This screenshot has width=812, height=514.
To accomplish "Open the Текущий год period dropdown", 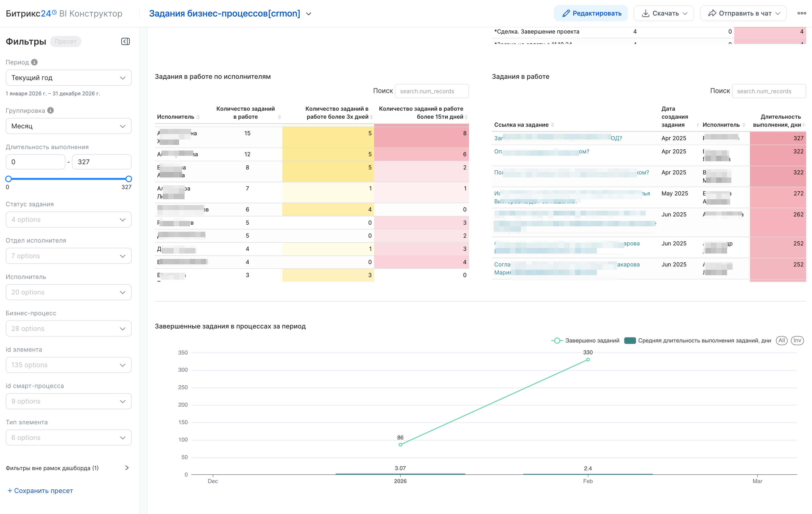I will [68, 78].
